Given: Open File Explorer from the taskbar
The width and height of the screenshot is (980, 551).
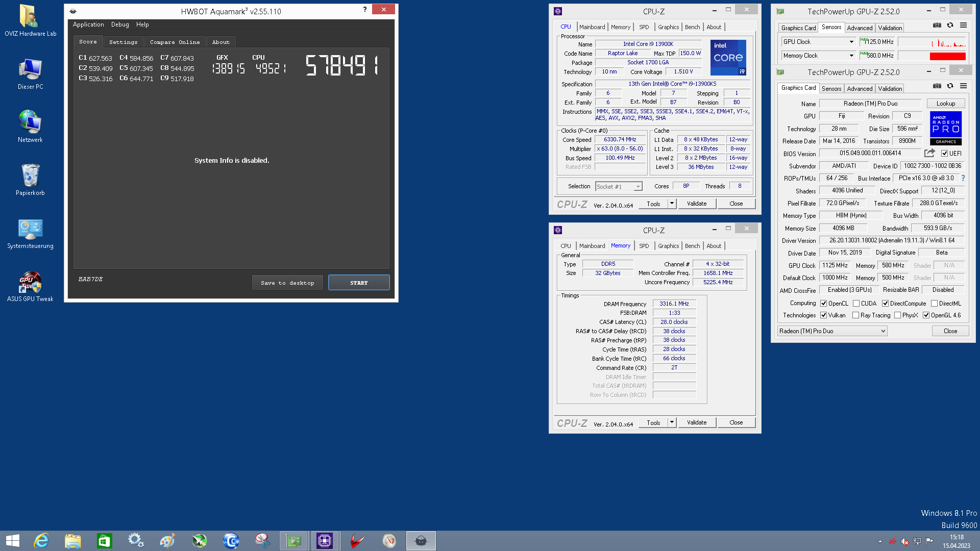Looking at the screenshot, I should (73, 541).
